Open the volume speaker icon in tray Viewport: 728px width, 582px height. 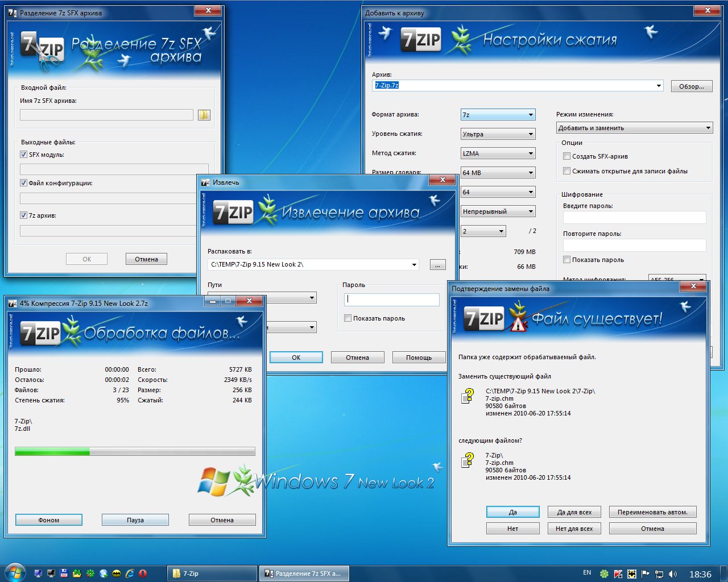pyautogui.click(x=673, y=574)
